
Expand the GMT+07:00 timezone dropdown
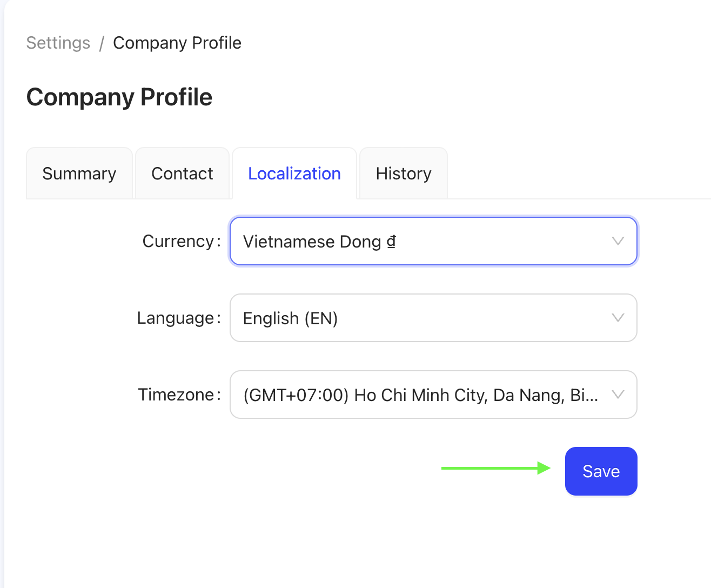point(421,395)
